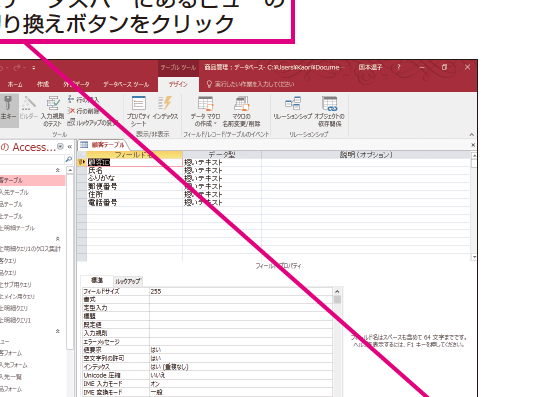Click the primary key row selector of 顧客ID
Viewport: 540px width, 397px height.
tap(82, 162)
